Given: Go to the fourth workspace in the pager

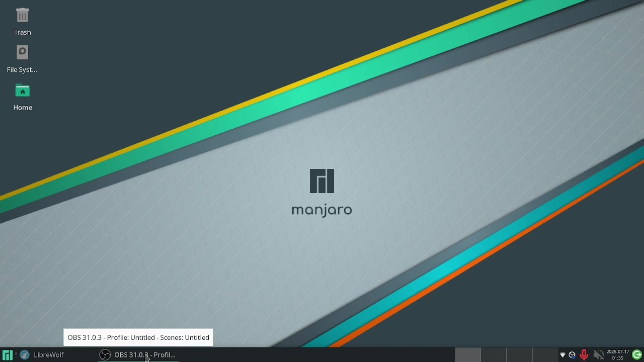Looking at the screenshot, I should point(545,355).
